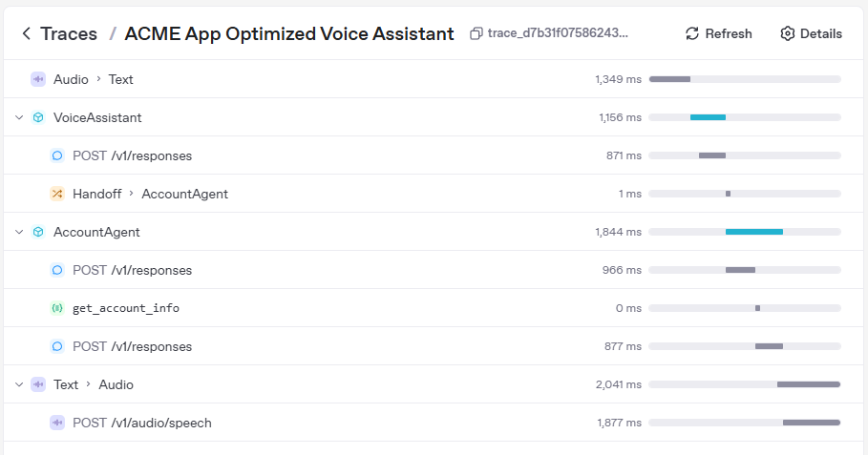Click the 1 ms Handoff duration value
The image size is (868, 455).
(x=630, y=194)
